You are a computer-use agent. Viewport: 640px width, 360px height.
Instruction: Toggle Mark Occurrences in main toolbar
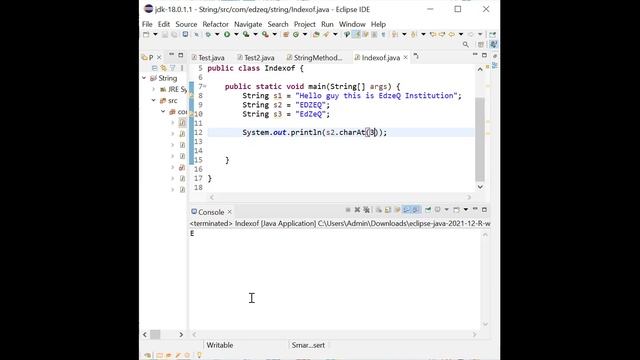[x=356, y=35]
